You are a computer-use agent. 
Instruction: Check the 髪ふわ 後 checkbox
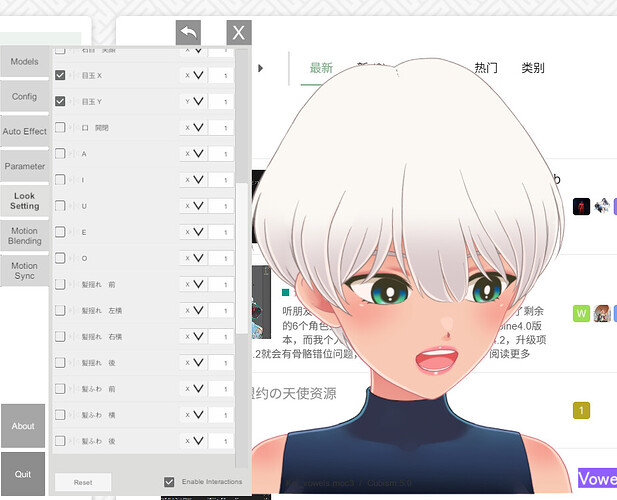[x=60, y=441]
